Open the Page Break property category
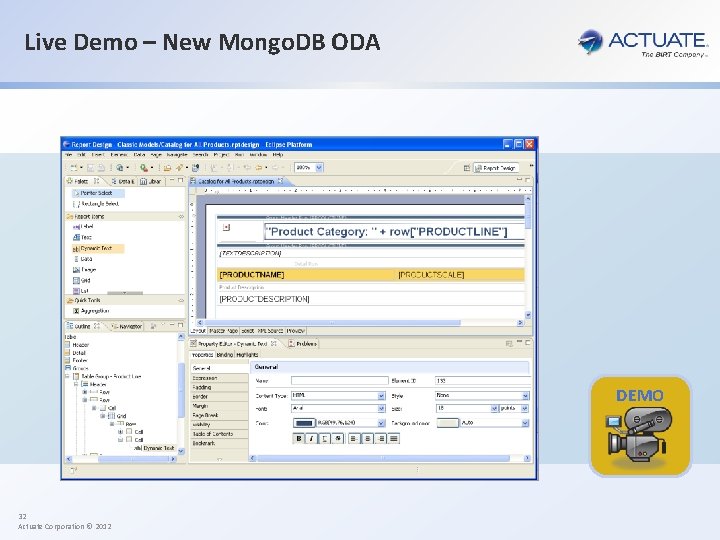This screenshot has height=540, width=720. point(219,415)
